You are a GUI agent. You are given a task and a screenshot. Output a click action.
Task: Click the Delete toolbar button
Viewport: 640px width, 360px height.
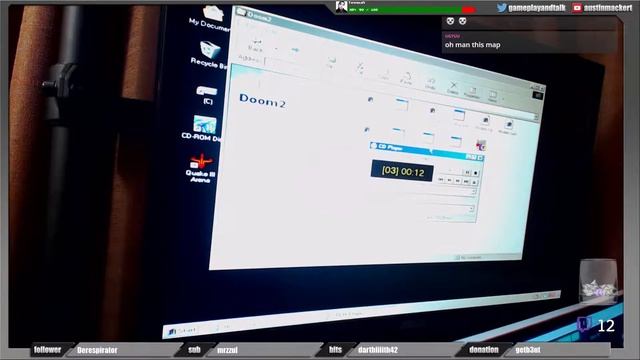pos(453,87)
